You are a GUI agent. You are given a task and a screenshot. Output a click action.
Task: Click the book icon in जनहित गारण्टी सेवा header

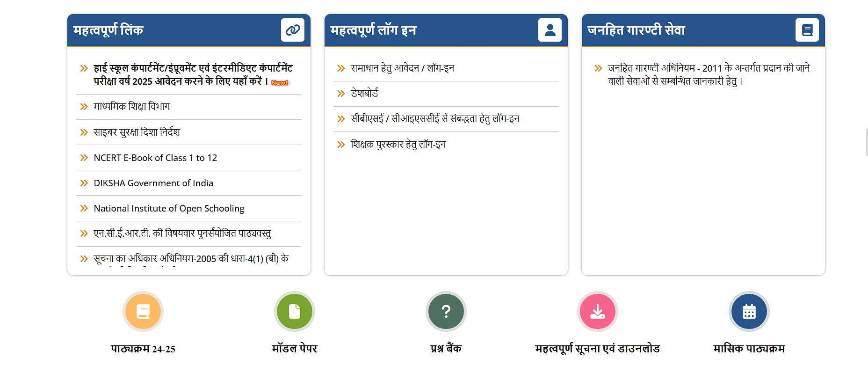[807, 30]
